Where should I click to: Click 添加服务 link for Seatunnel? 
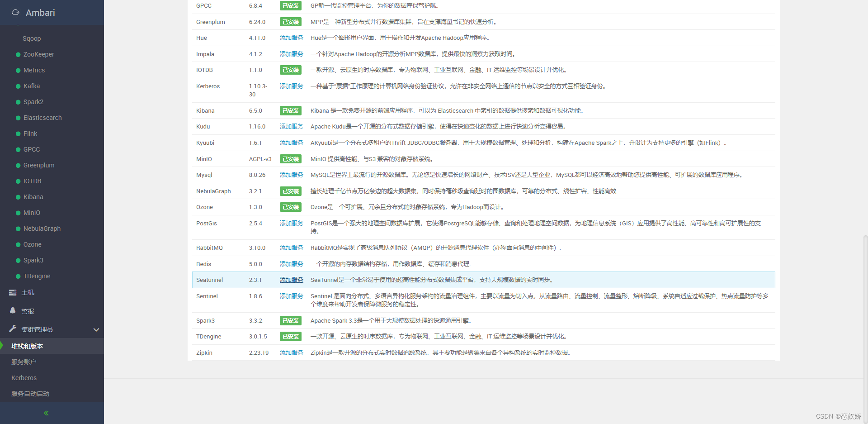(292, 280)
